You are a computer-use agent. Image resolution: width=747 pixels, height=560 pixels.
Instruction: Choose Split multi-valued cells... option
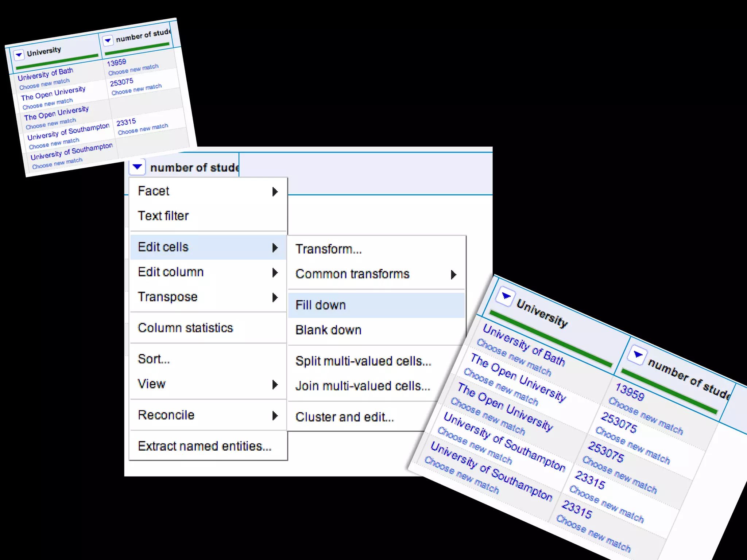pos(363,361)
